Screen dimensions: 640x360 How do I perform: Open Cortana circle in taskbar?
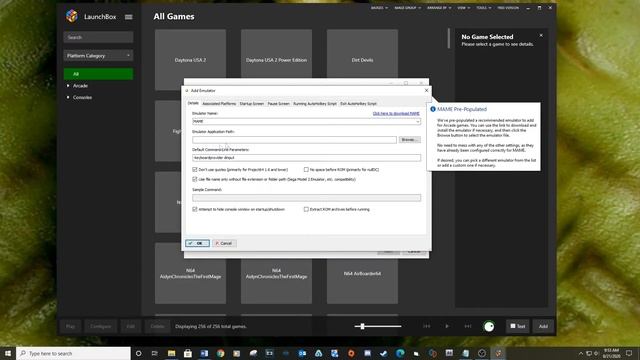[x=138, y=353]
